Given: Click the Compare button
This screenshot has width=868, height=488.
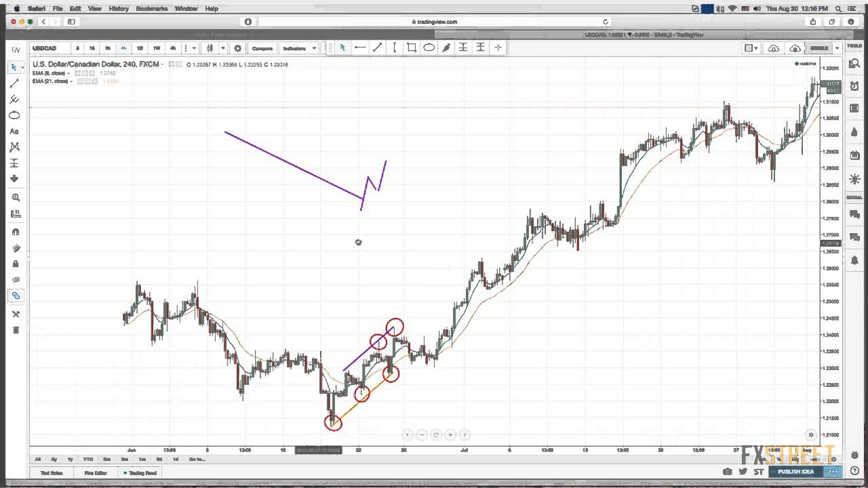Looking at the screenshot, I should (x=262, y=48).
